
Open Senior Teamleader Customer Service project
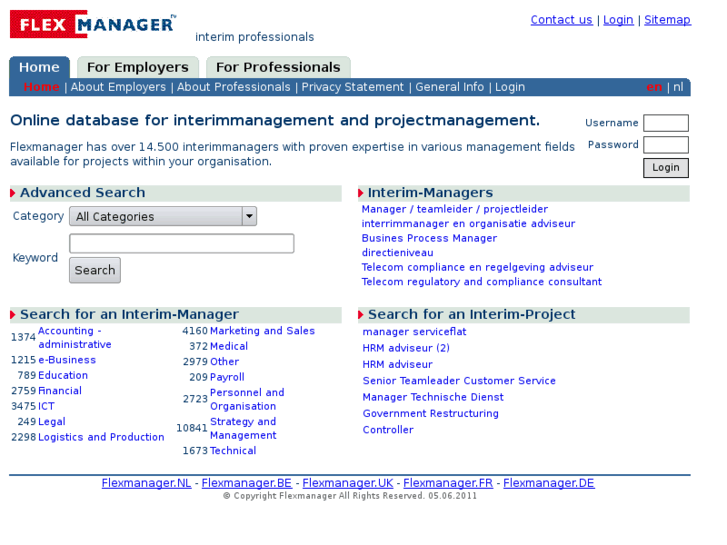[459, 381]
